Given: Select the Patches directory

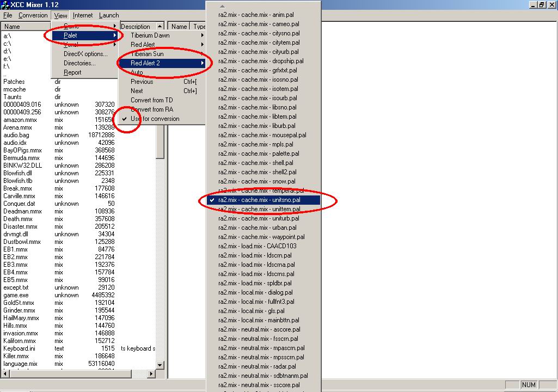Looking at the screenshot, I should point(14,82).
